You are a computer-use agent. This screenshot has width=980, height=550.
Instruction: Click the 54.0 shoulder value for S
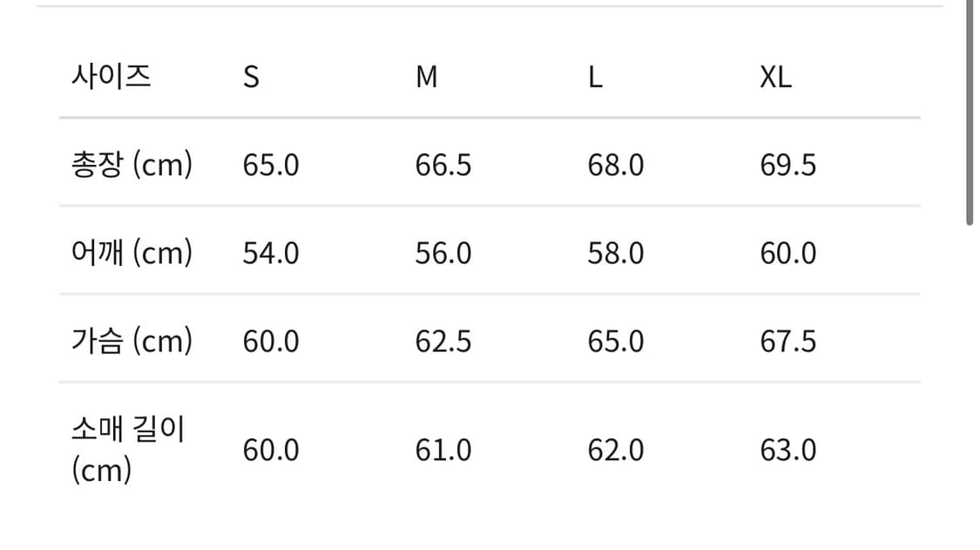271,254
